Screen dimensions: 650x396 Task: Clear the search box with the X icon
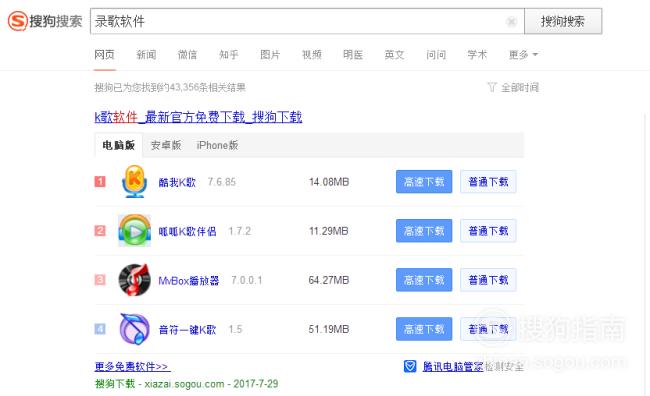click(512, 21)
